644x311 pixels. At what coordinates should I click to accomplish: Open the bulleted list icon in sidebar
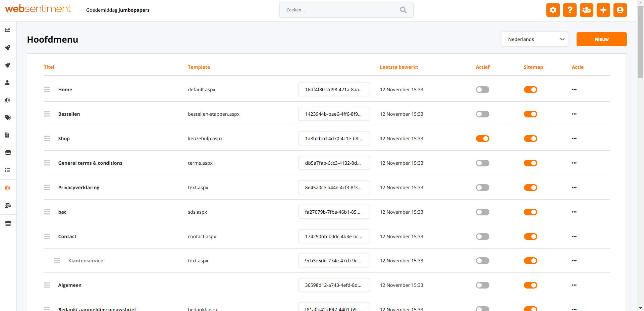pos(8,170)
